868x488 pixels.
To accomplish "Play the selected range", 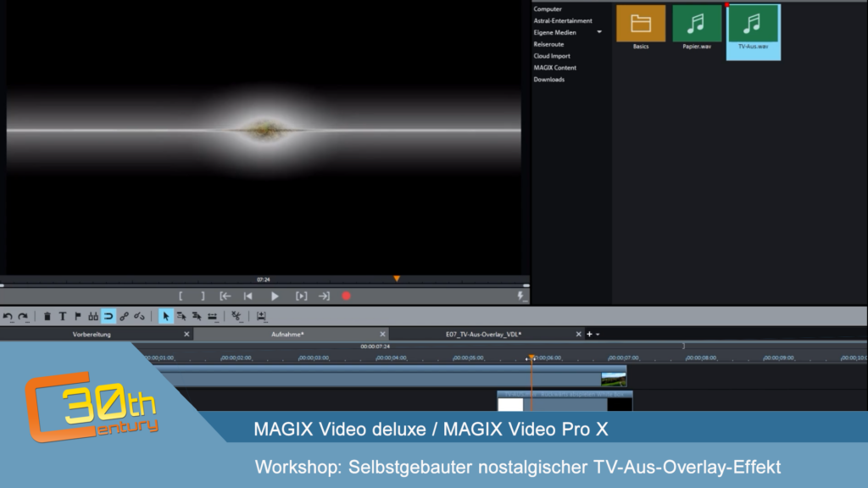I will point(301,297).
